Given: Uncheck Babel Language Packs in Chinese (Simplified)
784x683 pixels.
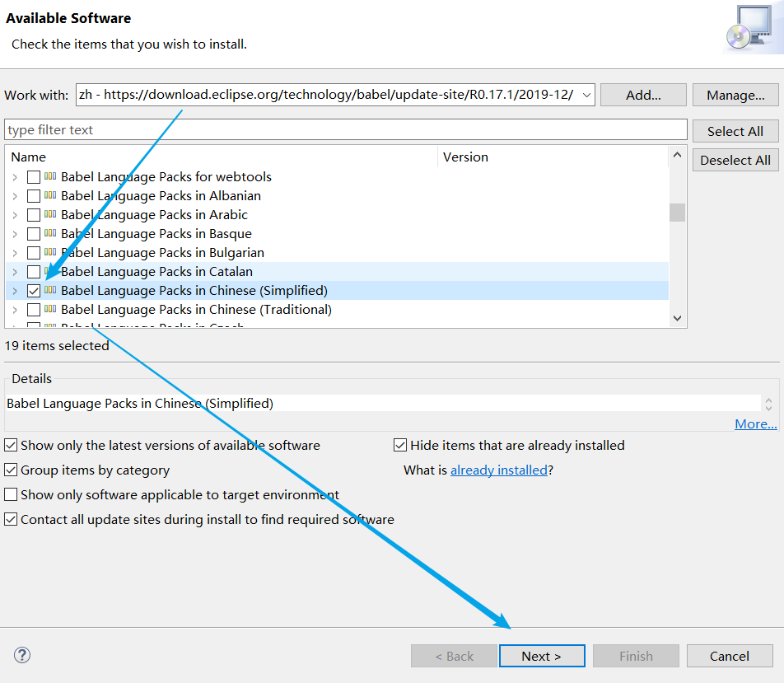Looking at the screenshot, I should coord(34,291).
